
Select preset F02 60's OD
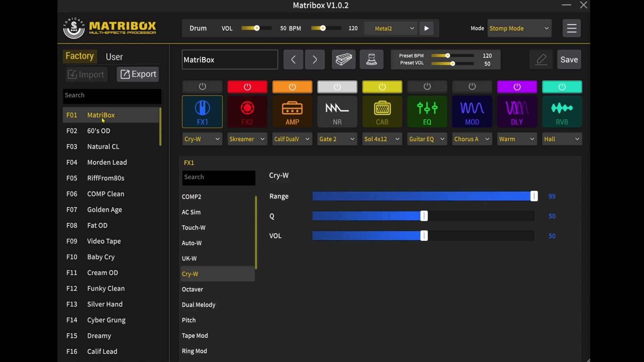[111, 131]
